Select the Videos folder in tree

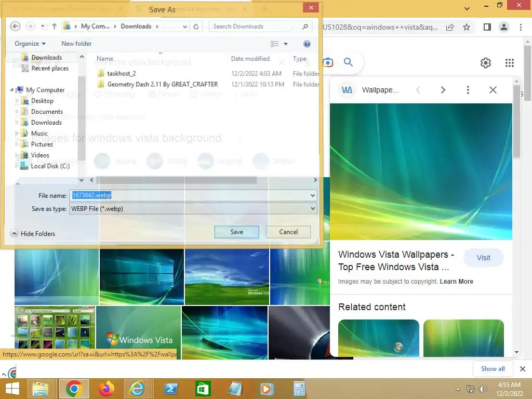coord(40,155)
